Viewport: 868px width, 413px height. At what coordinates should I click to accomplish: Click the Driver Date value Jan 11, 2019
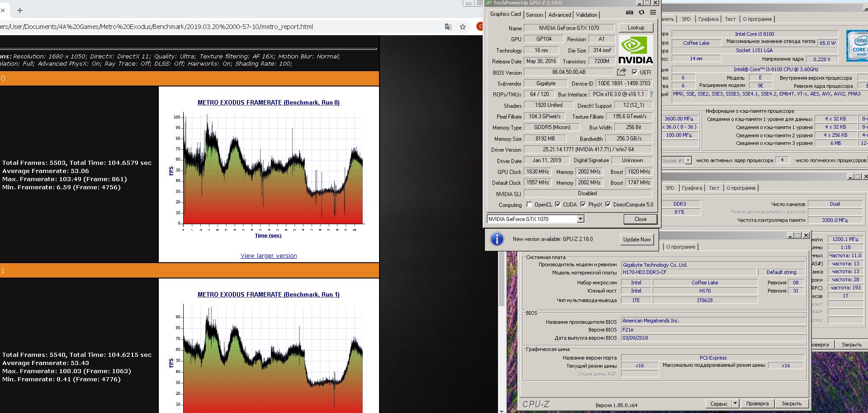pyautogui.click(x=546, y=160)
